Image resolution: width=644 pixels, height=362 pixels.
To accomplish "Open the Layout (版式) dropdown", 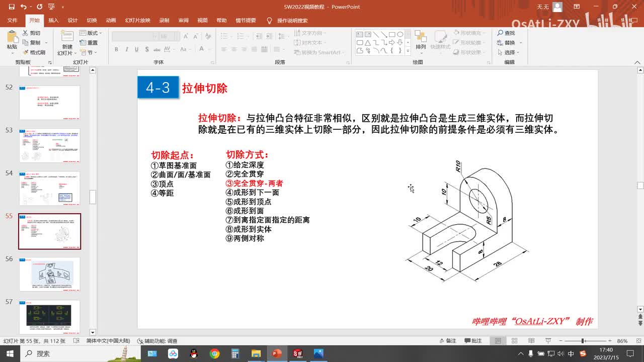I will pos(91,33).
